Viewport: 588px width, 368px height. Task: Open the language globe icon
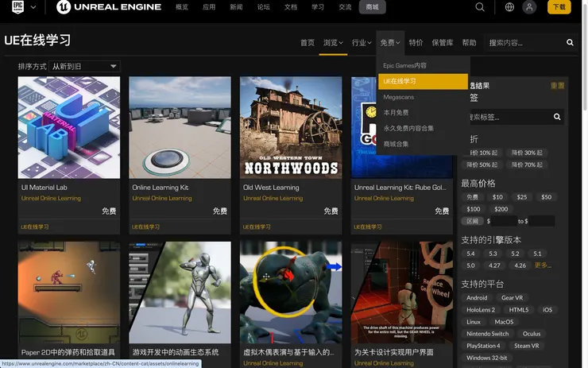(x=509, y=6)
